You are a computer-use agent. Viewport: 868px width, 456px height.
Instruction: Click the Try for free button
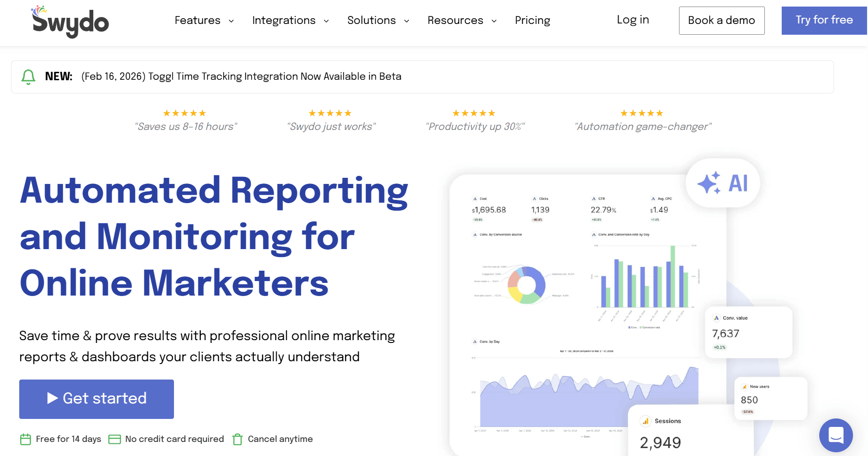pos(823,20)
